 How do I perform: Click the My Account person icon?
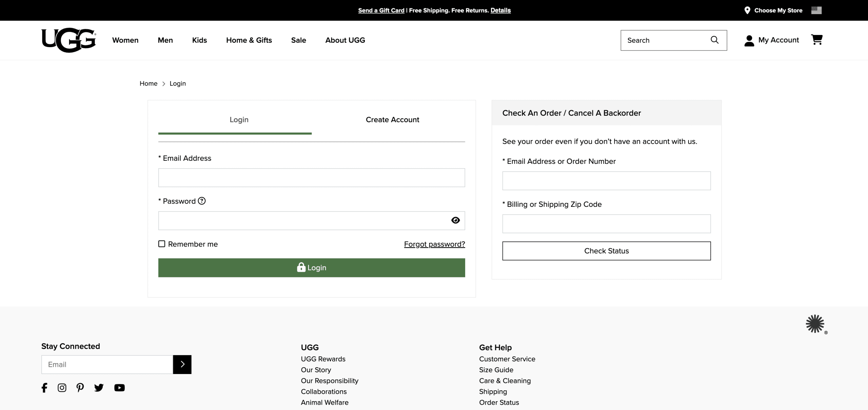point(749,41)
